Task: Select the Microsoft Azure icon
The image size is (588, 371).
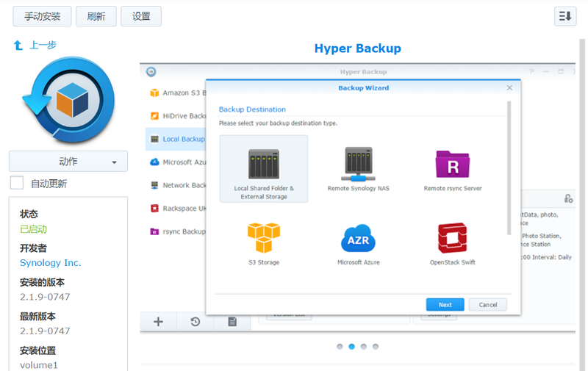Action: click(x=358, y=238)
